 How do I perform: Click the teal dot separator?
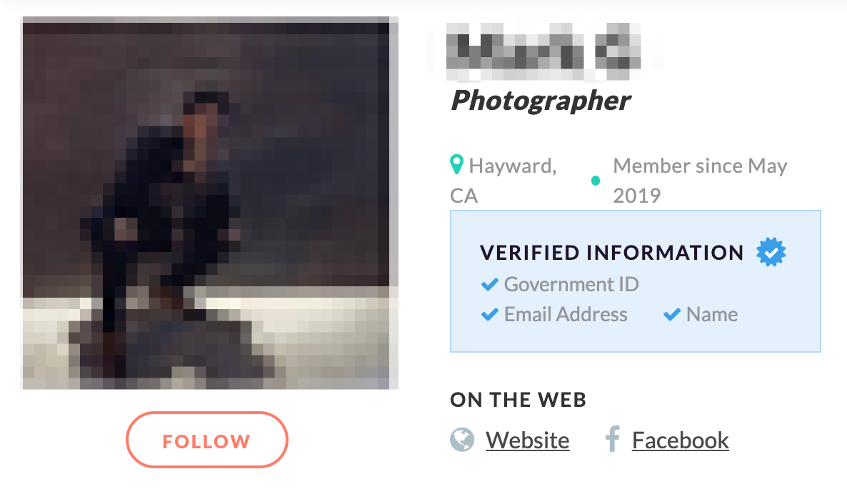596,181
